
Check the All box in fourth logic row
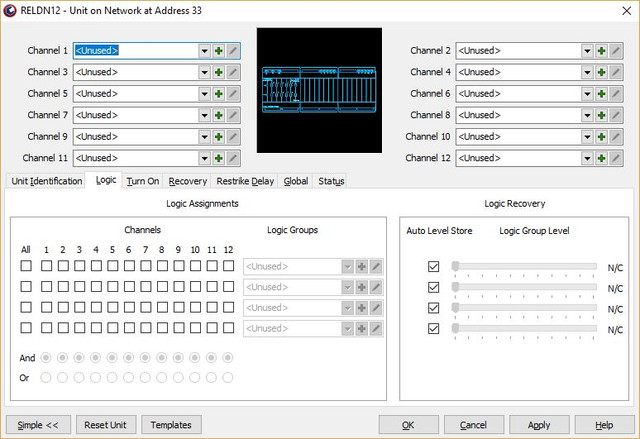point(26,328)
